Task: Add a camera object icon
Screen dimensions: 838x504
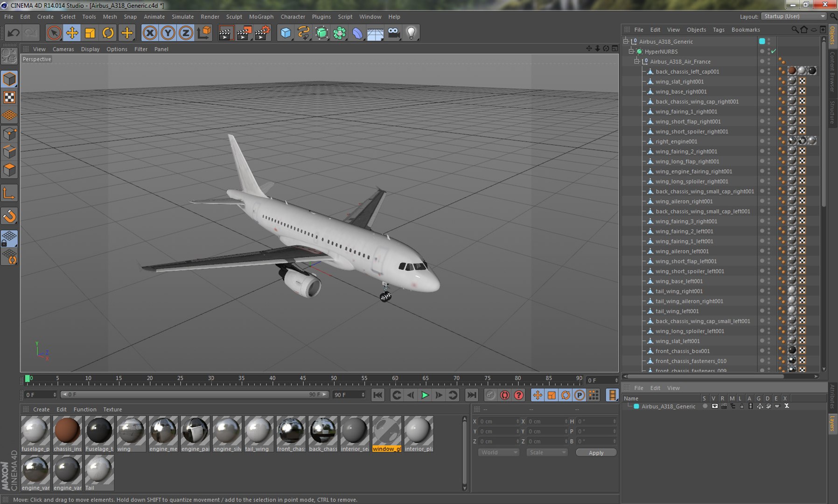Action: 393,33
